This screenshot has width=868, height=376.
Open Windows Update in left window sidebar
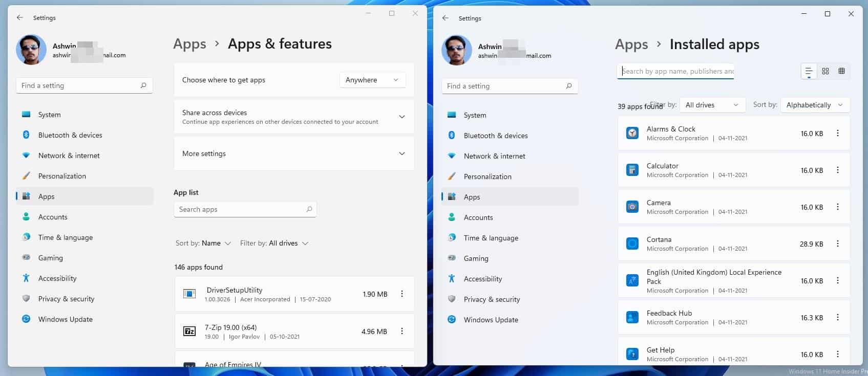tap(84, 319)
